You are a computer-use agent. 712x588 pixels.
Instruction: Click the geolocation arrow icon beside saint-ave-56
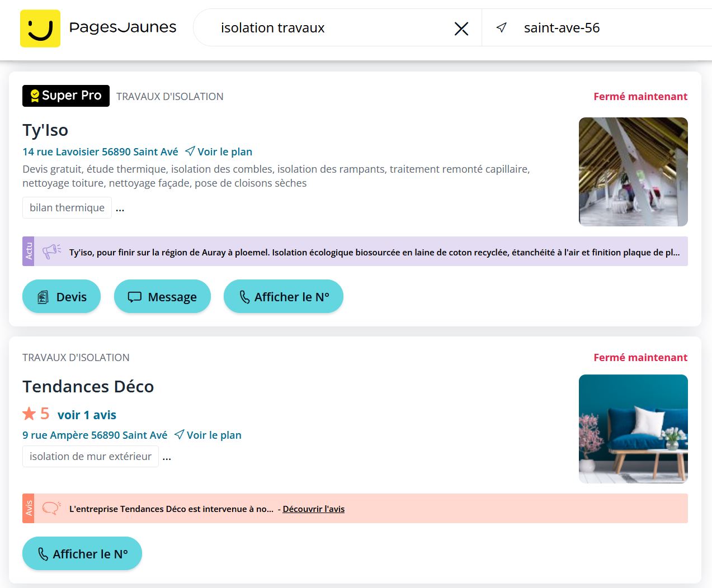(x=502, y=27)
